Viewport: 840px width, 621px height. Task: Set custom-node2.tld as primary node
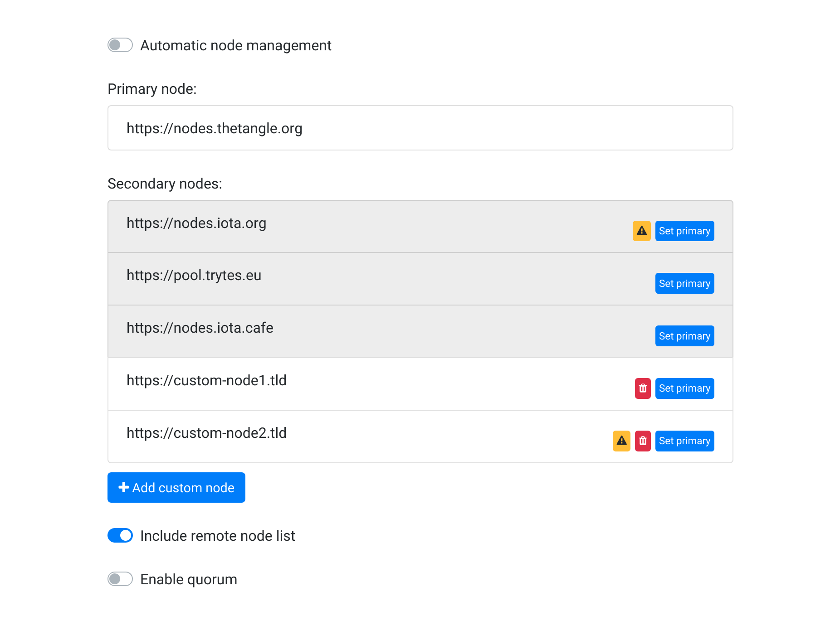(684, 440)
